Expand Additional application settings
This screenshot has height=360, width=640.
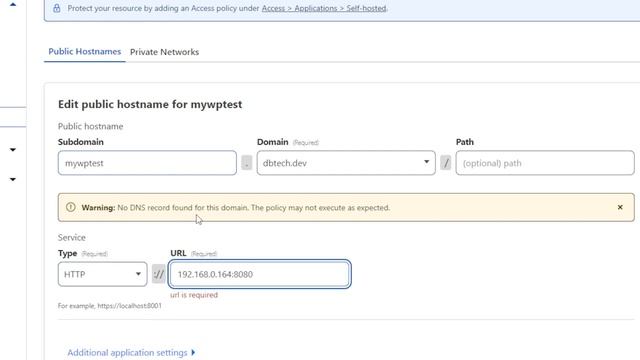pyautogui.click(x=131, y=352)
